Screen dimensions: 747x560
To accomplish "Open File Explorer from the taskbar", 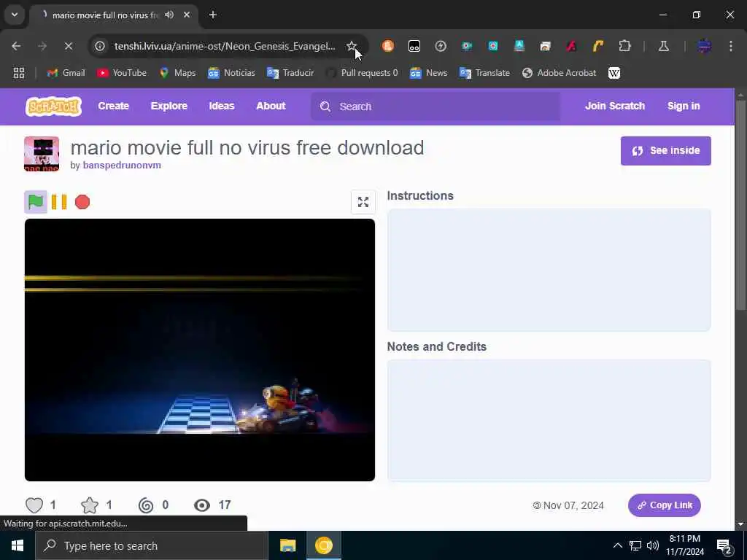I will [x=287, y=545].
